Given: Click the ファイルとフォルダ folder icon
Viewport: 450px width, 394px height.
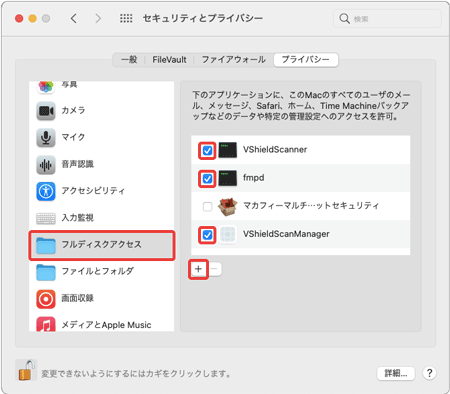Looking at the screenshot, I should 46,272.
